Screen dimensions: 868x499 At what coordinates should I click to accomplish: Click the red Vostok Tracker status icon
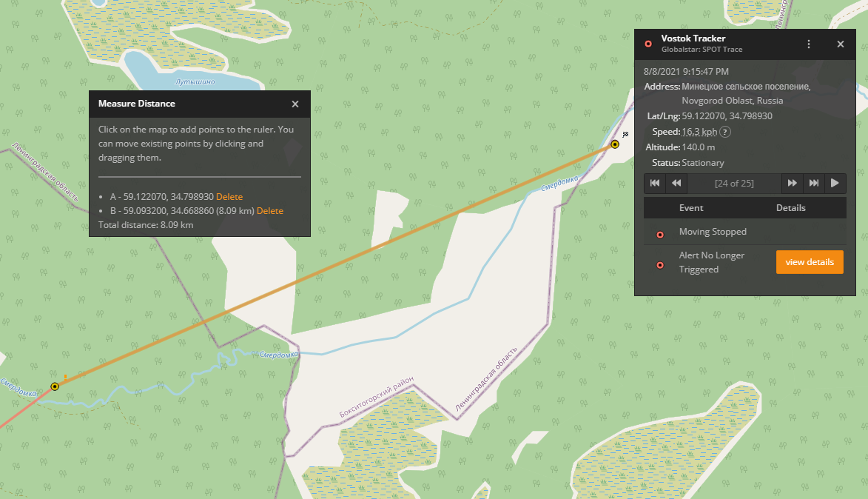(x=648, y=44)
